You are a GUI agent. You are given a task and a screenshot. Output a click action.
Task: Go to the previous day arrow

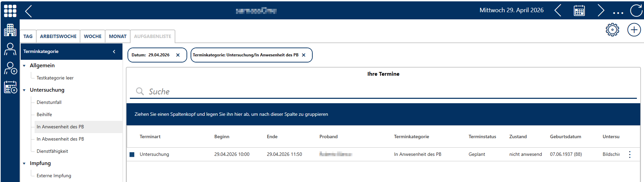tap(558, 11)
